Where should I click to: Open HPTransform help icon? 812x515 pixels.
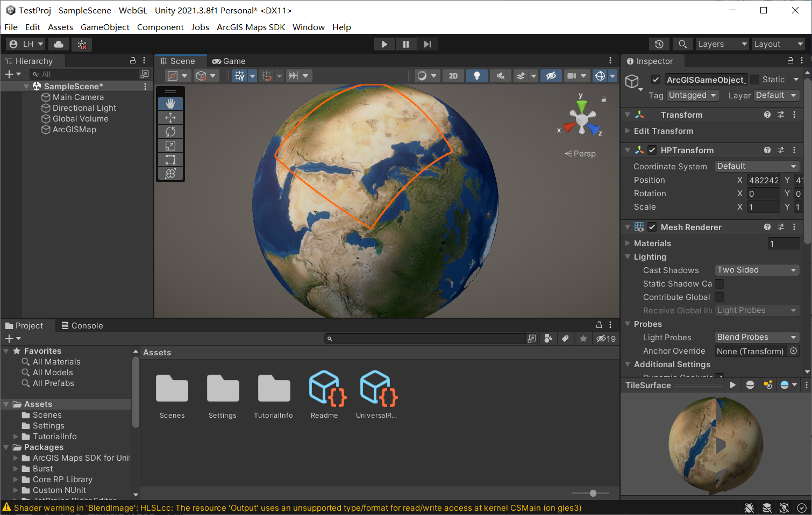coord(767,150)
